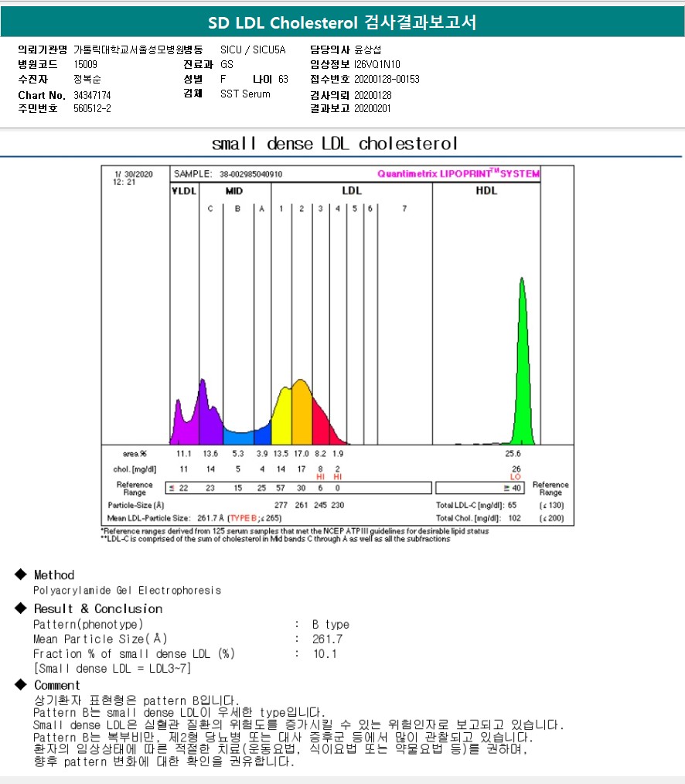Click final comment line '향후 pattern 변화에 대한 확인을 권유합니다.'
Viewport: 685px width, 784px height.
164,762
